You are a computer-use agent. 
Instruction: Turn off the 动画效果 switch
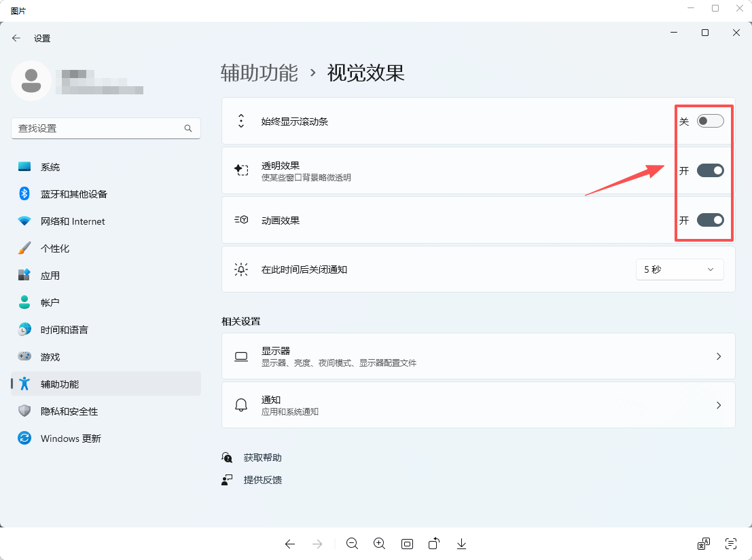711,221
